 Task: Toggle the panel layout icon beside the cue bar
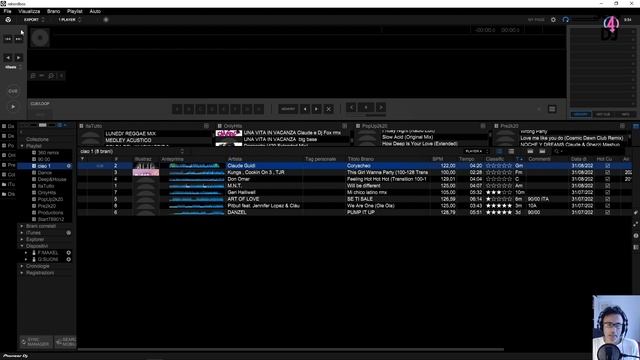[x=552, y=109]
